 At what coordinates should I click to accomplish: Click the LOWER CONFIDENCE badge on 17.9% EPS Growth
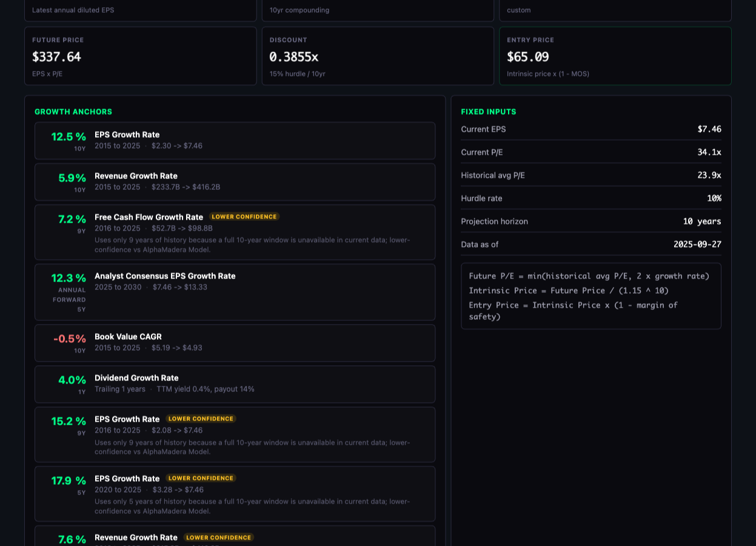coord(201,477)
